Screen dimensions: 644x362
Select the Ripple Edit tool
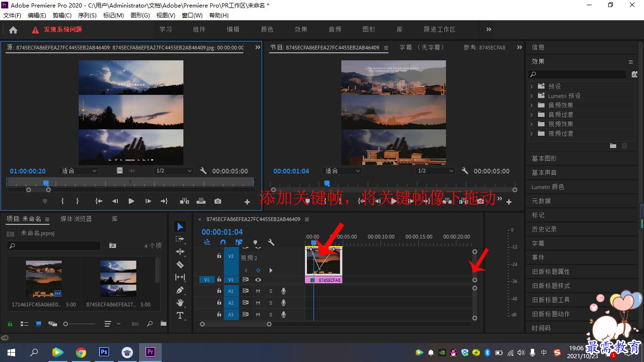tap(180, 252)
